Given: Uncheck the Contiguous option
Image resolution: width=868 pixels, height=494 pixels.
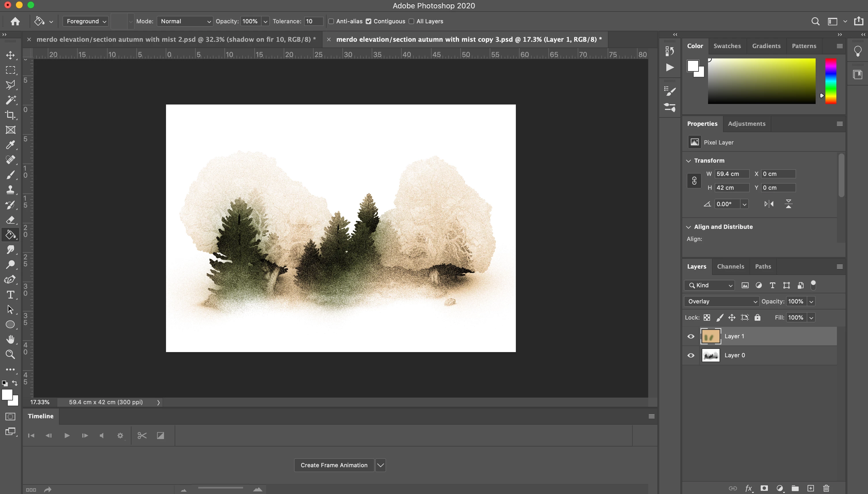Looking at the screenshot, I should (369, 21).
